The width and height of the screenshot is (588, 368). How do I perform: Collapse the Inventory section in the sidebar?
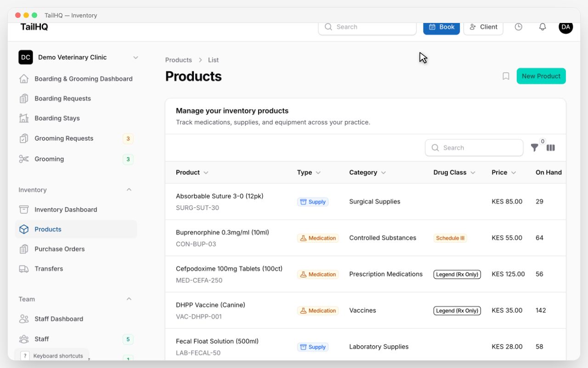[129, 190]
